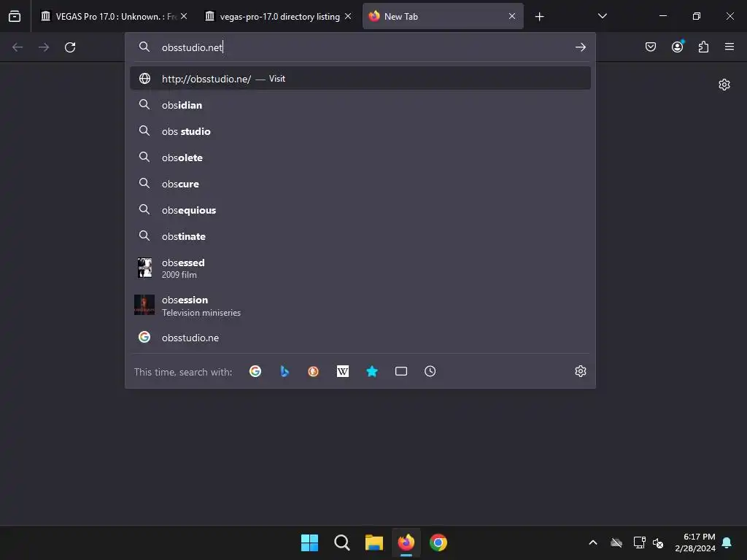Screen dimensions: 747x560
Task: Open Save to Pocket
Action: pyautogui.click(x=651, y=47)
